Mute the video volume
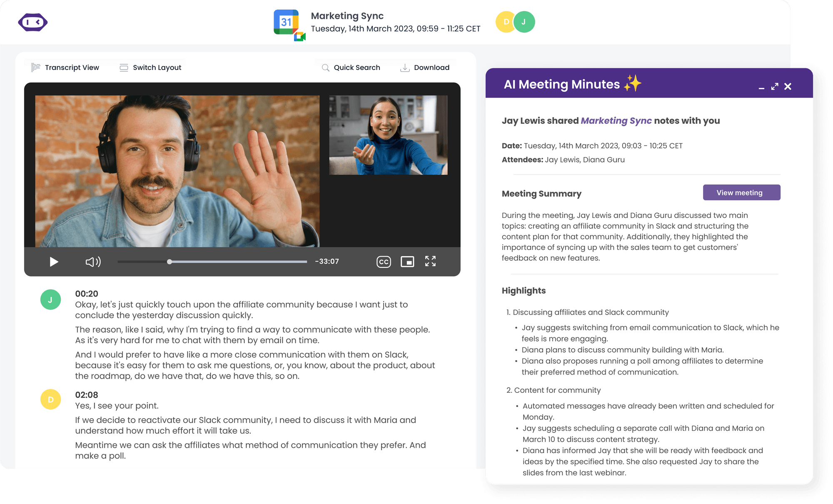 [93, 262]
